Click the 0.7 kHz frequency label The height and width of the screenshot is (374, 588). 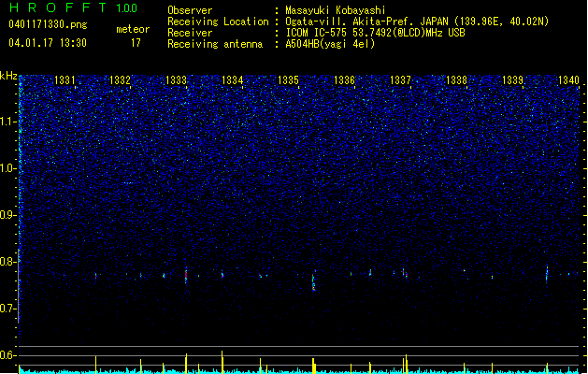(x=7, y=309)
